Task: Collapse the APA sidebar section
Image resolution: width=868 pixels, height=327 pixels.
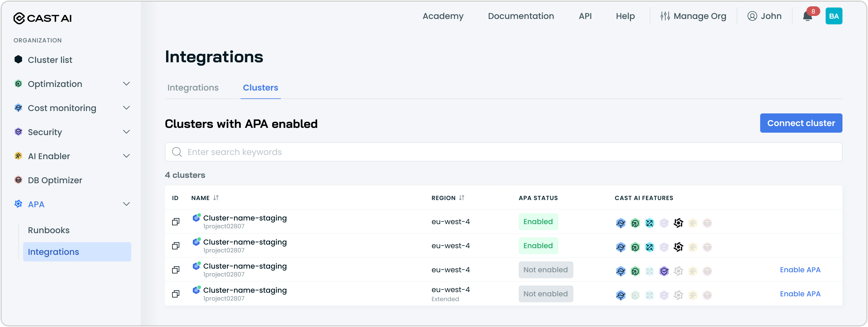Action: point(126,204)
